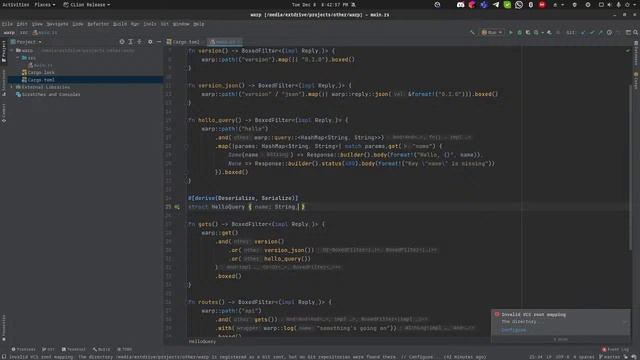Open the Problems tool window
640x360 pixels.
coord(23,349)
